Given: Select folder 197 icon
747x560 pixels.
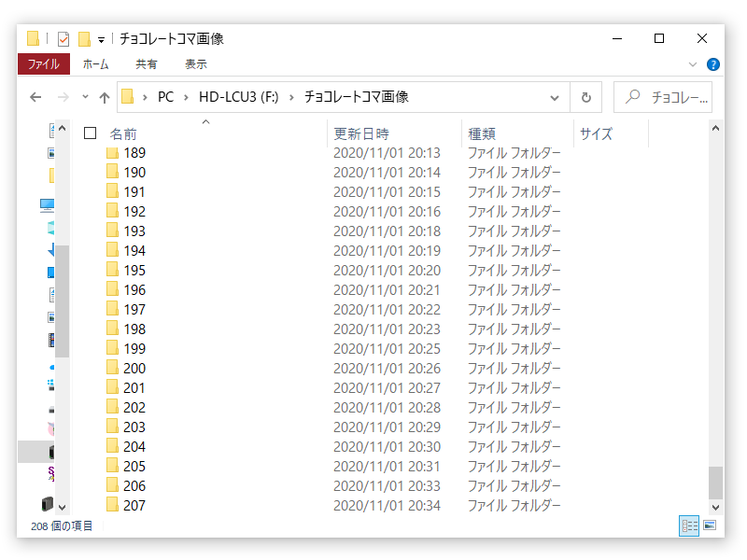Looking at the screenshot, I should [x=112, y=308].
